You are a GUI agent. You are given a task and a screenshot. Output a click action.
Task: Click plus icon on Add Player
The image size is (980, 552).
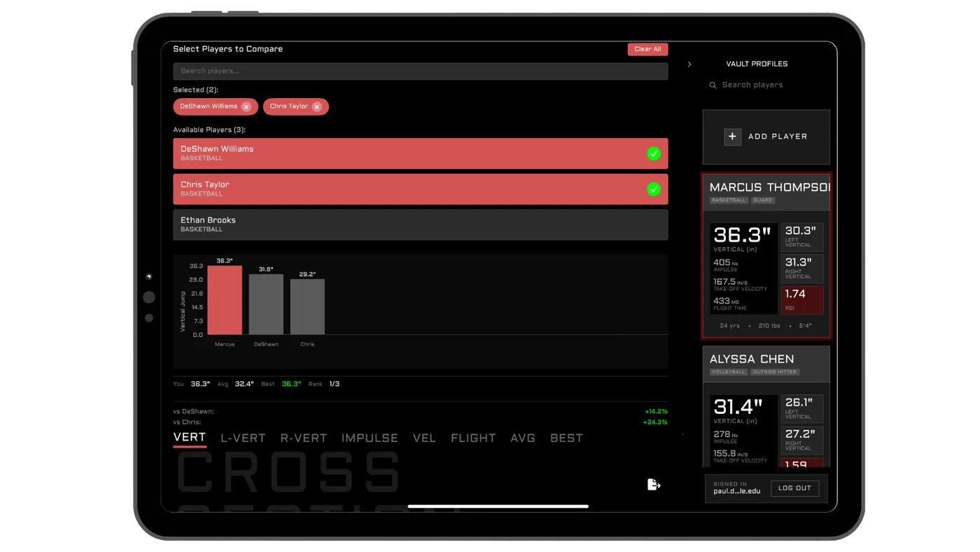tap(732, 137)
